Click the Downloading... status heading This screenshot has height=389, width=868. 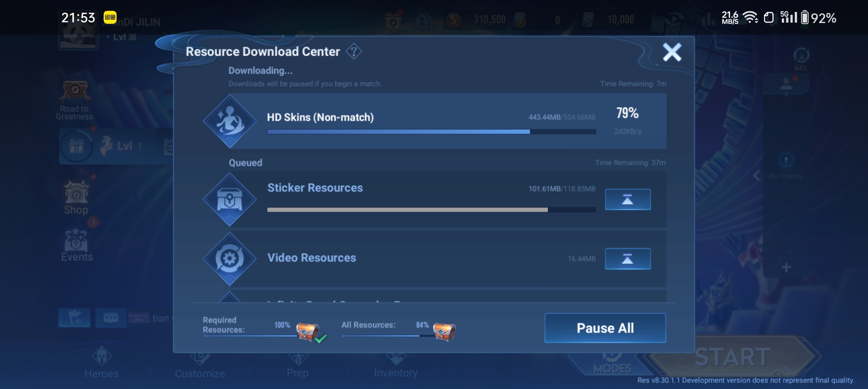pos(260,71)
